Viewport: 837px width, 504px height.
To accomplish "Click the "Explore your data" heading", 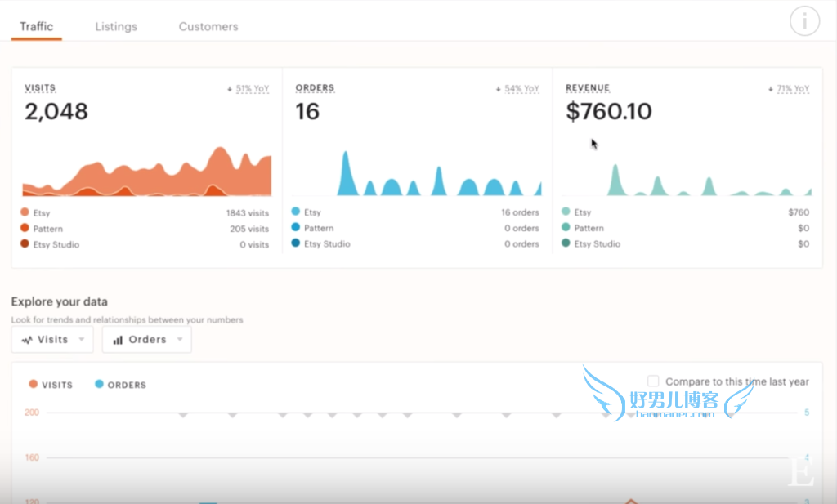I will coord(59,302).
